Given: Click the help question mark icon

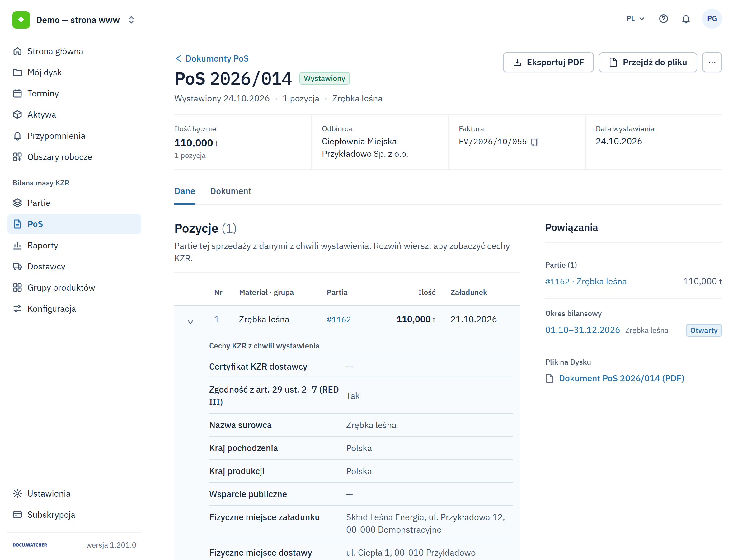Looking at the screenshot, I should (663, 19).
